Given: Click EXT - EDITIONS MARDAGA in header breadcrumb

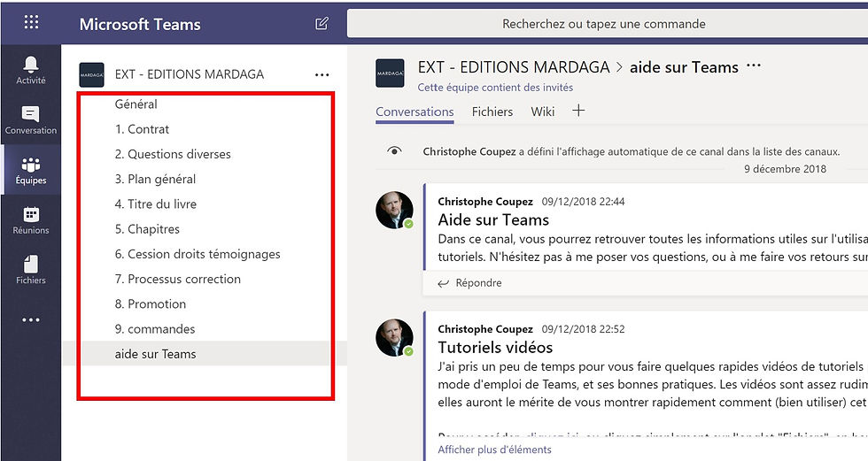Looking at the screenshot, I should 514,67.
